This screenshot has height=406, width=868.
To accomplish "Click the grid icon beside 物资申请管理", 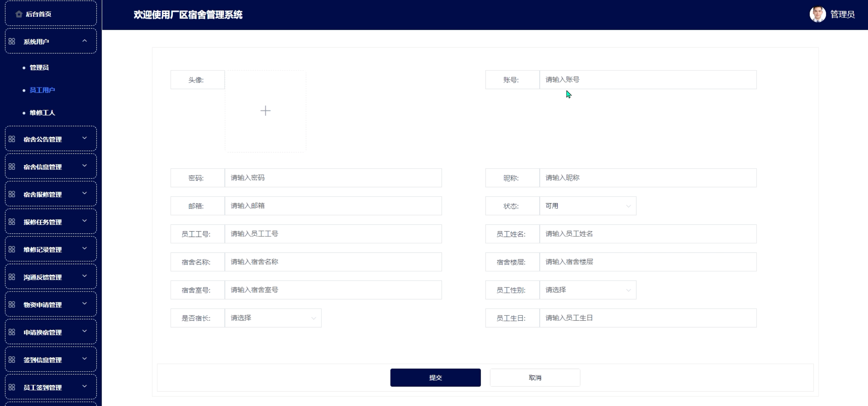I will 12,304.
